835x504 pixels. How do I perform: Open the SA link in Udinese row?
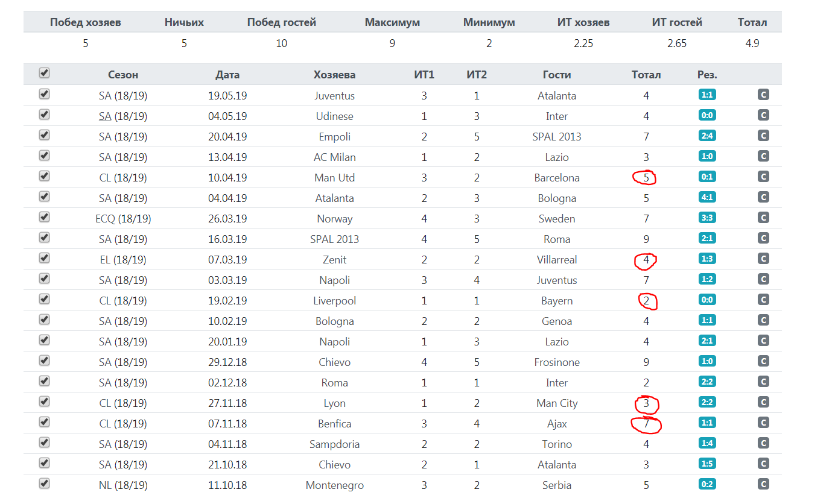click(x=105, y=116)
